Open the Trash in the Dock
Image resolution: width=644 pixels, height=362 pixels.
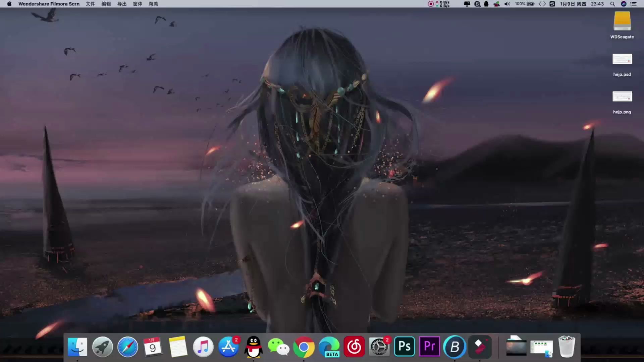coord(567,347)
